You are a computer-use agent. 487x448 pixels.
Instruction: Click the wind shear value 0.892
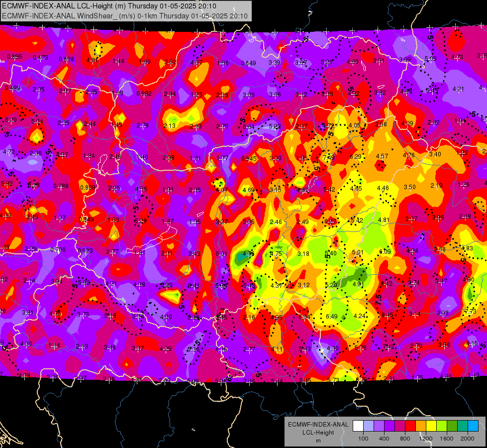[144, 93]
